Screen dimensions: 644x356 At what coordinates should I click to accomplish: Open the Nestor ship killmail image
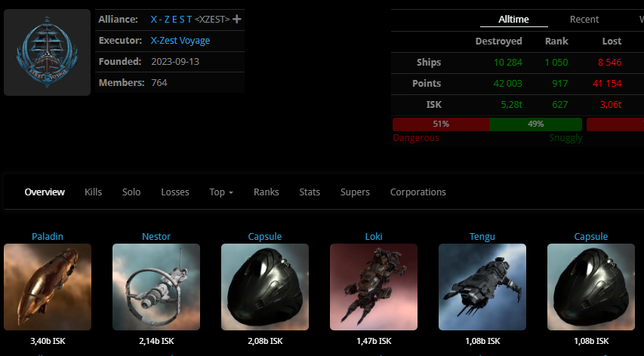tap(156, 287)
